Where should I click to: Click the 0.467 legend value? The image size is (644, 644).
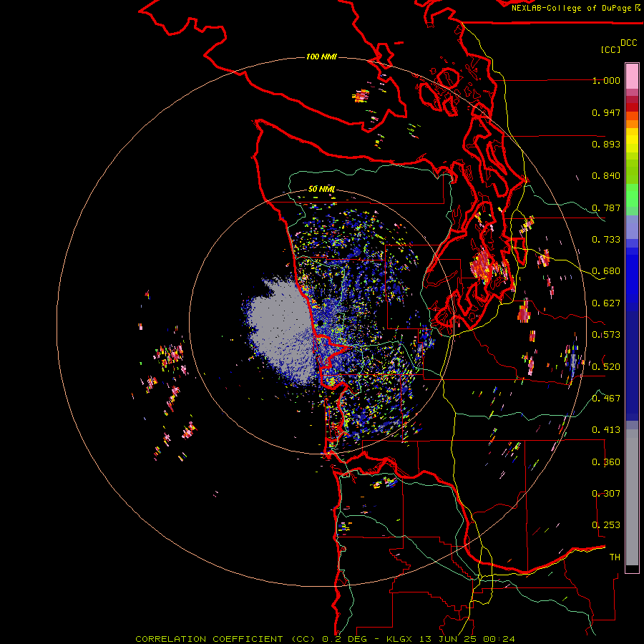(x=606, y=399)
